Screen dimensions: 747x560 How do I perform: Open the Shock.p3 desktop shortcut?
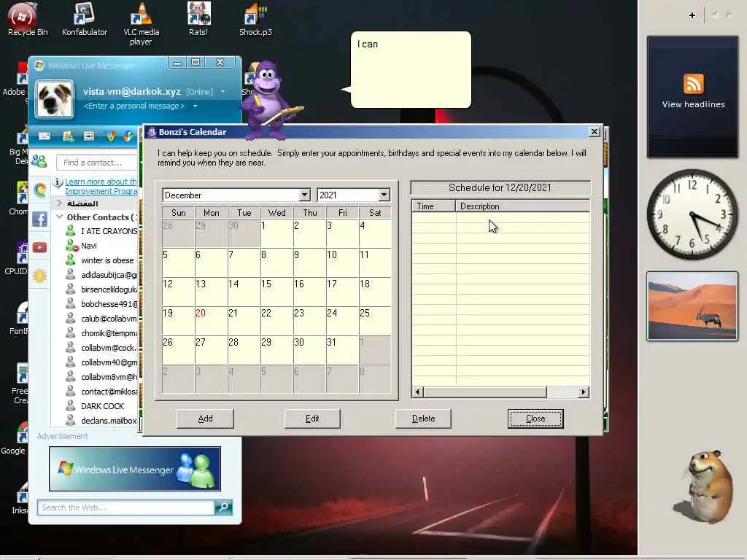[x=255, y=19]
